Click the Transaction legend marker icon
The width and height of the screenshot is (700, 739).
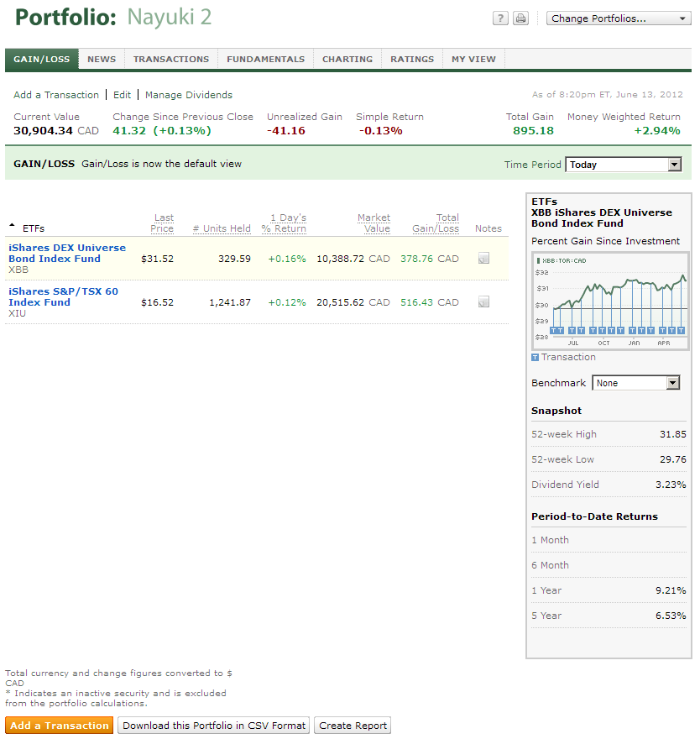535,358
